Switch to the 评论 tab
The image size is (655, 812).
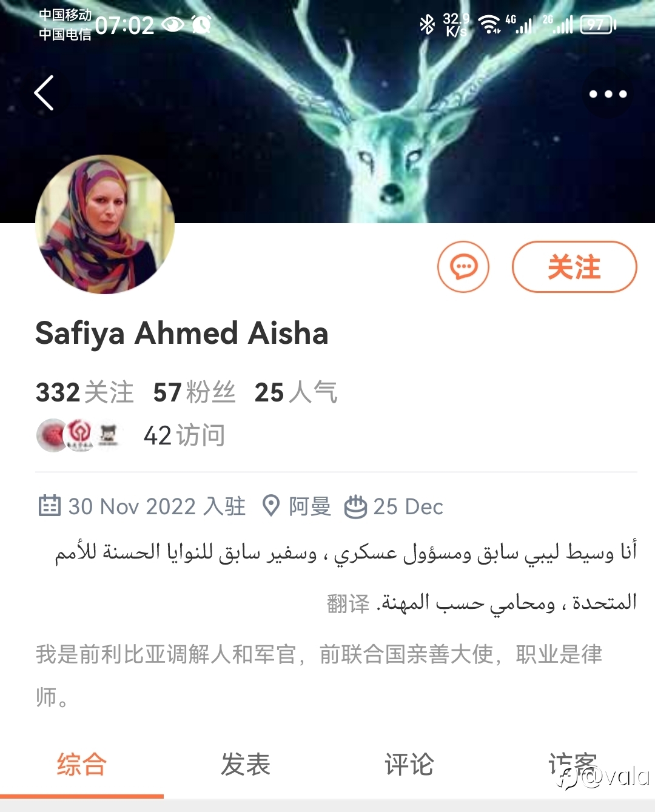click(409, 764)
